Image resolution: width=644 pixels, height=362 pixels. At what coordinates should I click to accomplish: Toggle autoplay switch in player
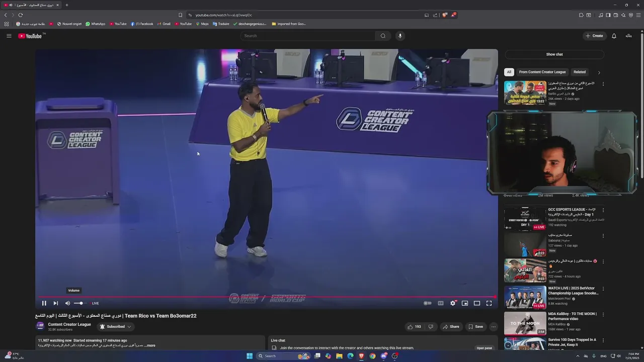tap(427, 303)
